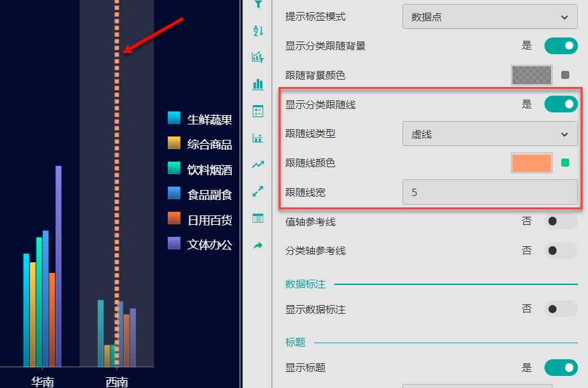Click the 数据标注 section heading

pos(305,284)
